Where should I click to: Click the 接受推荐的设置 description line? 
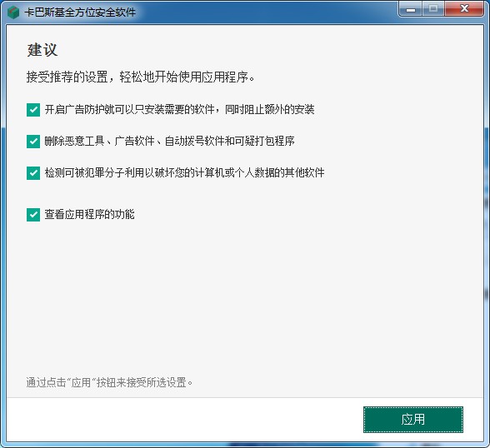[141, 77]
